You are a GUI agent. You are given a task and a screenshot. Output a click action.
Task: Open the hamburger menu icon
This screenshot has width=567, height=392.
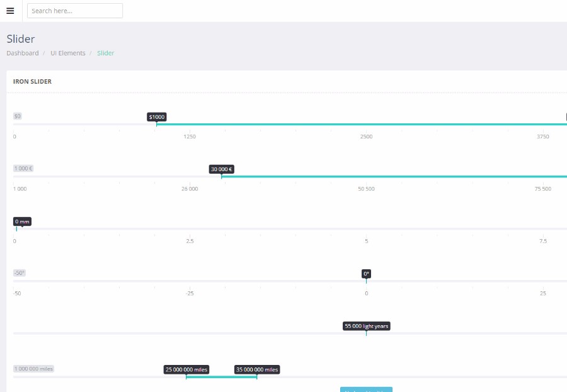coord(10,11)
